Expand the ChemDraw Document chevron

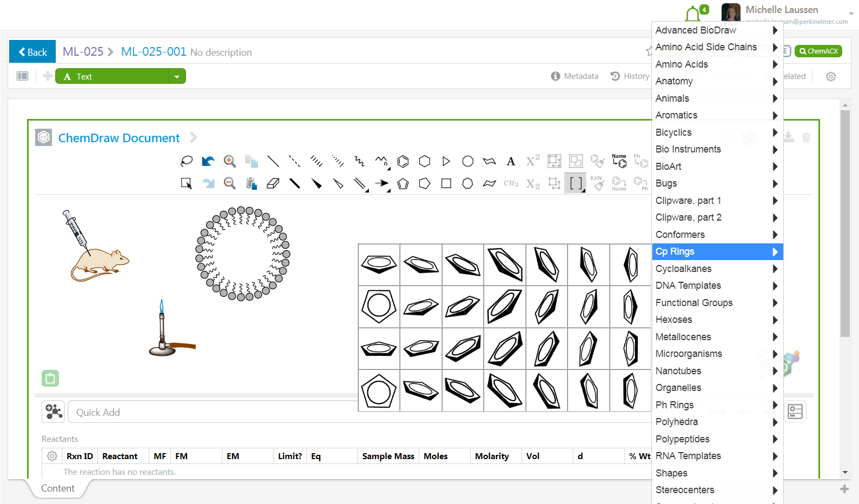pyautogui.click(x=193, y=138)
